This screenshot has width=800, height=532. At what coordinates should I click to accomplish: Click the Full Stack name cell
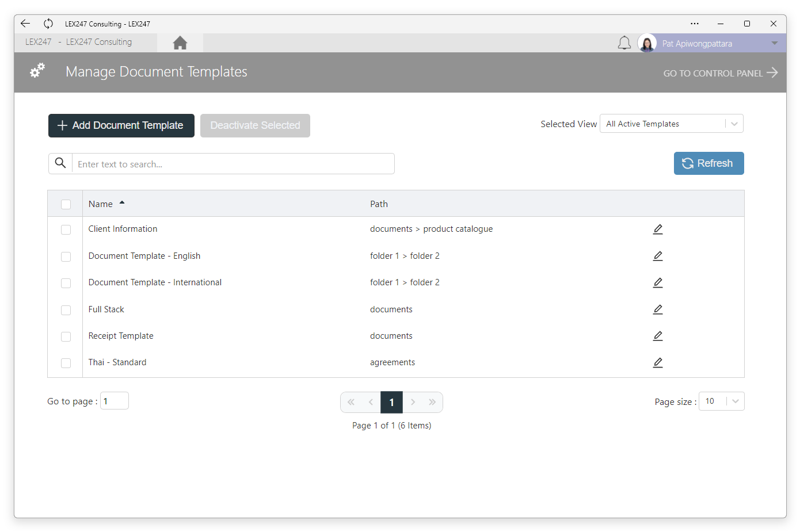pyautogui.click(x=106, y=309)
